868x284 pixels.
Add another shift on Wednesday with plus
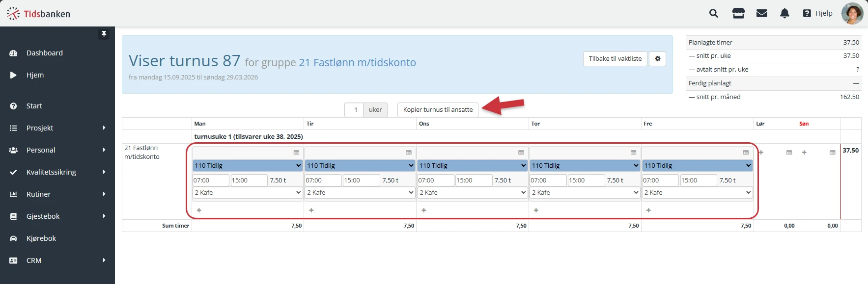pos(424,210)
